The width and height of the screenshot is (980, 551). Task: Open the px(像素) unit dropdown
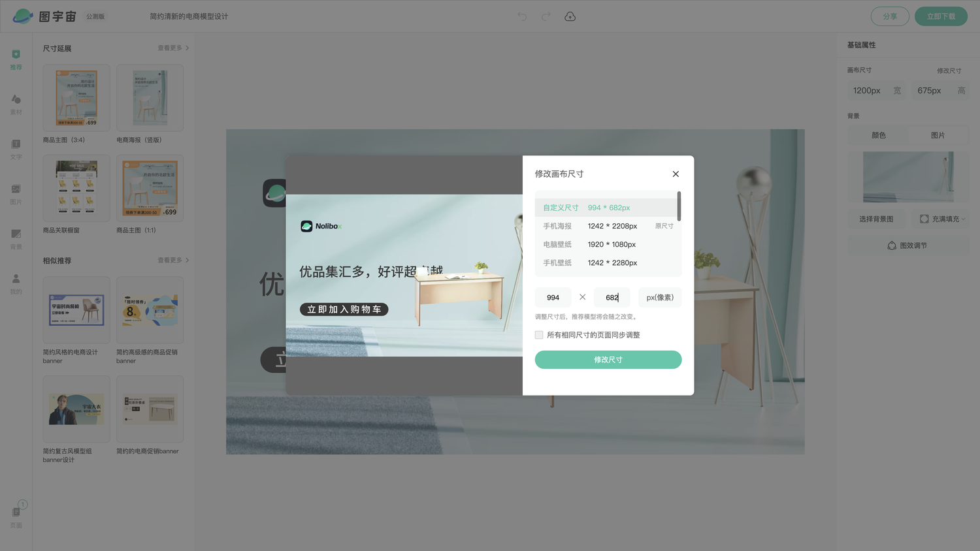(660, 297)
